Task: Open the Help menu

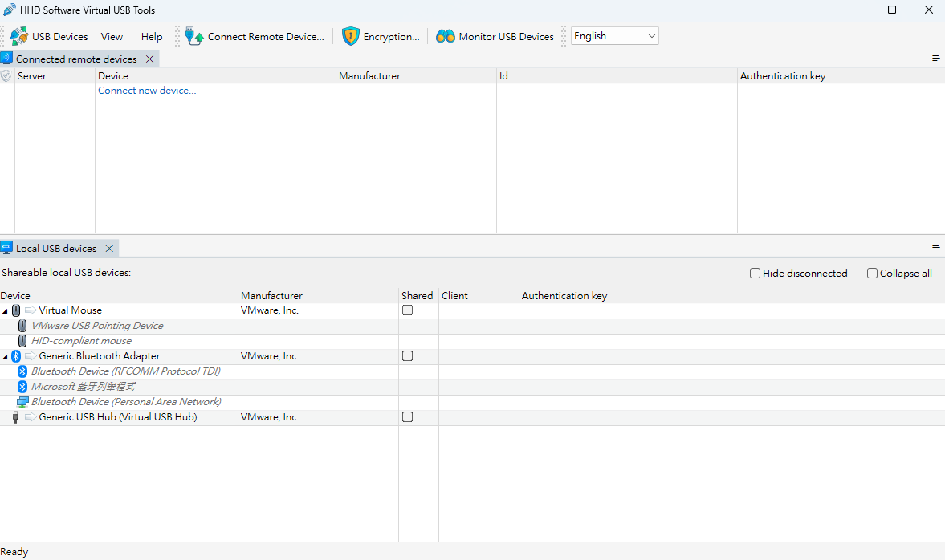Action: tap(152, 37)
